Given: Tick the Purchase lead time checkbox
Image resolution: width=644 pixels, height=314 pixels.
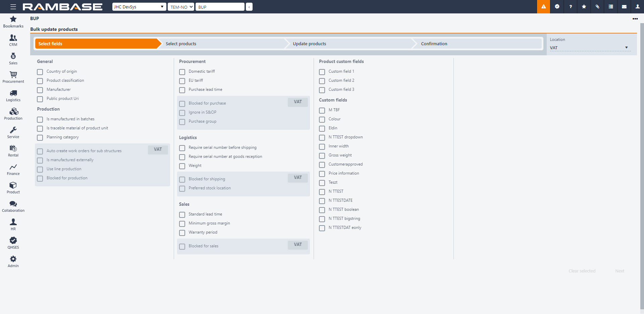Looking at the screenshot, I should tap(182, 90).
